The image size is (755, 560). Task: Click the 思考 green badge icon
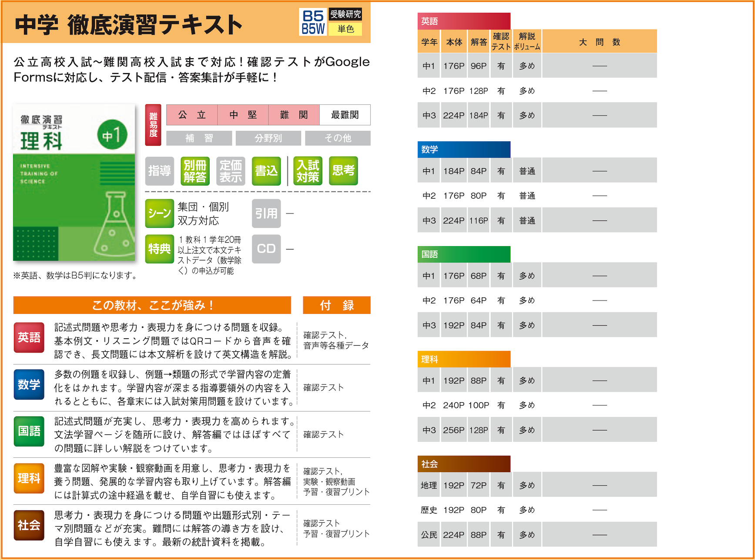(343, 171)
